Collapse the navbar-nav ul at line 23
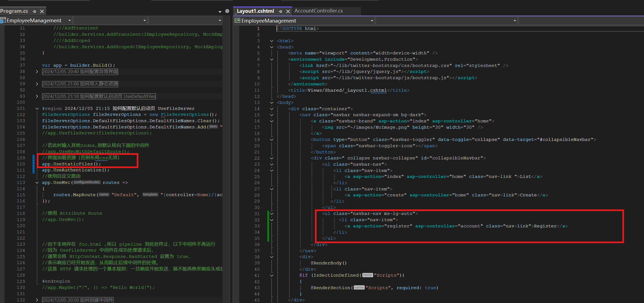This screenshot has height=303, width=644. (272, 164)
